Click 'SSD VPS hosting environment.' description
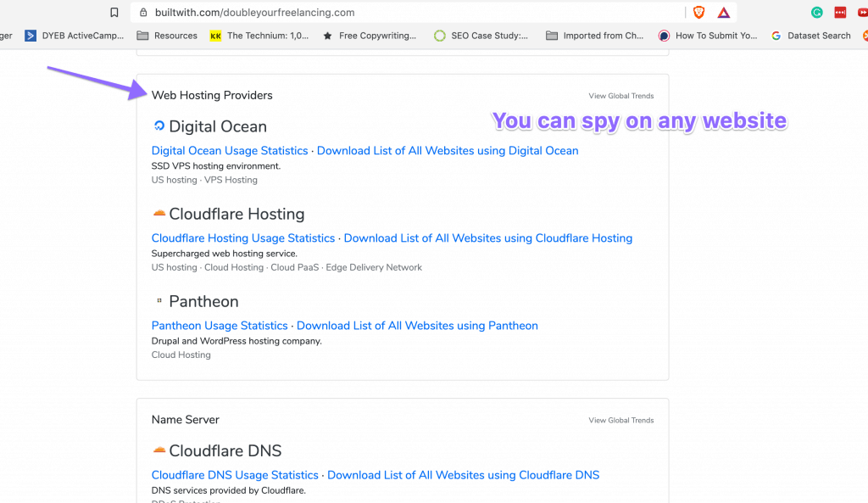 pyautogui.click(x=216, y=166)
